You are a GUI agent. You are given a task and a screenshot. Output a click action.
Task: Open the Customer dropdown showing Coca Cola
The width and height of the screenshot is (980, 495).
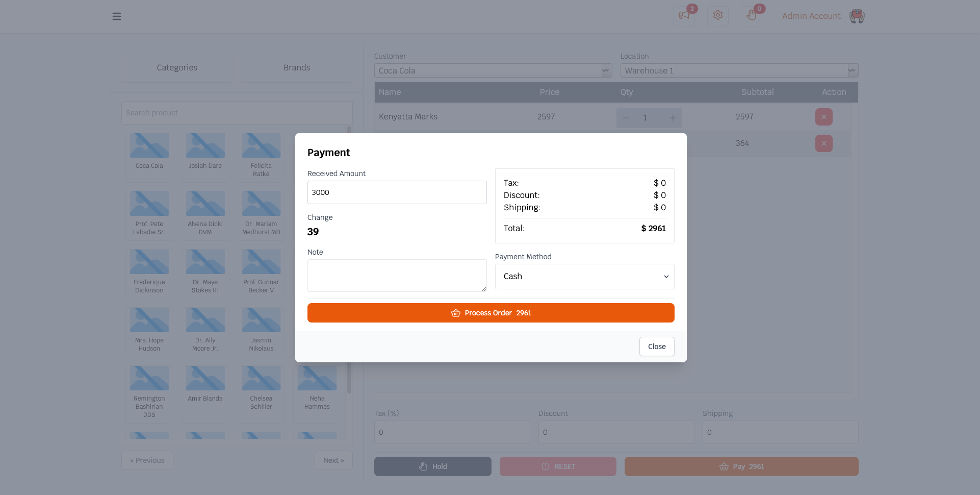tap(493, 70)
